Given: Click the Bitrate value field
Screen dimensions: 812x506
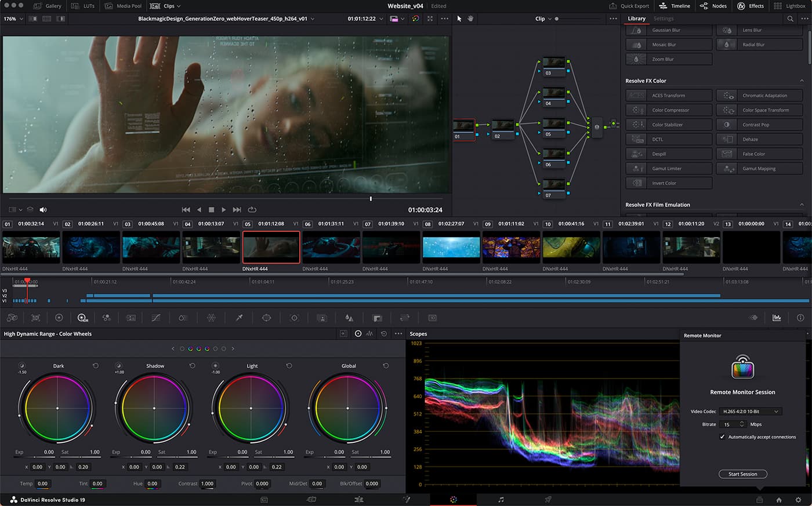Looking at the screenshot, I should click(732, 424).
